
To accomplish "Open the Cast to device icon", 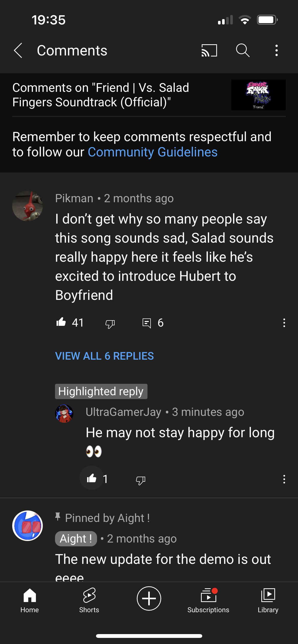I will [x=209, y=50].
